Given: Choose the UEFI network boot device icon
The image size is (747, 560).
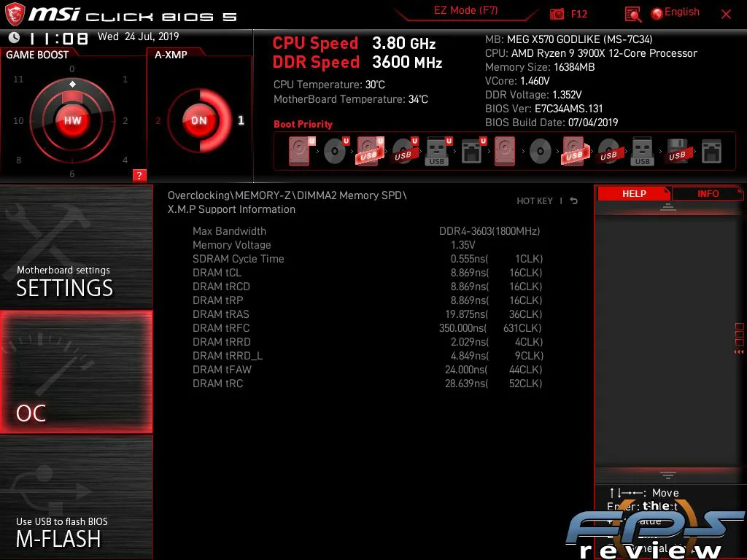Looking at the screenshot, I should pyautogui.click(x=473, y=152).
